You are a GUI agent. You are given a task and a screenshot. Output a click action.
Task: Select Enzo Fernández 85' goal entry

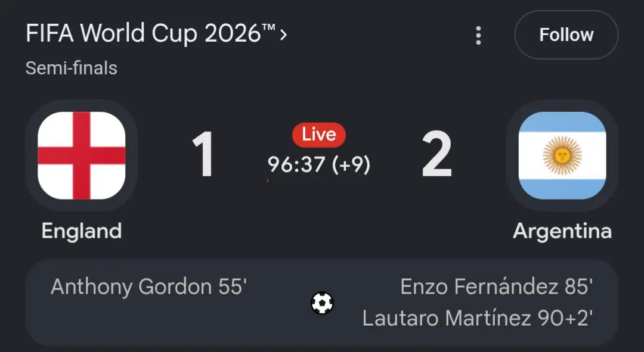(497, 286)
